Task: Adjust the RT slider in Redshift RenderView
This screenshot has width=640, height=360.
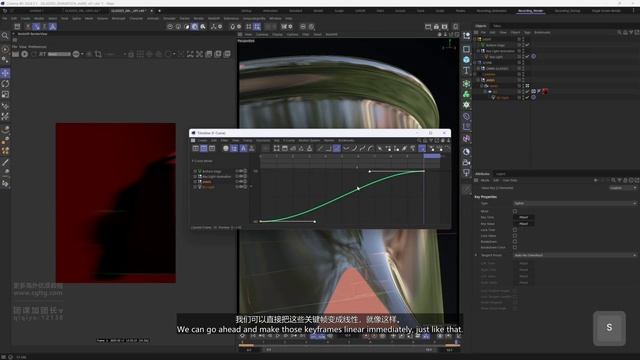Action: [59, 54]
